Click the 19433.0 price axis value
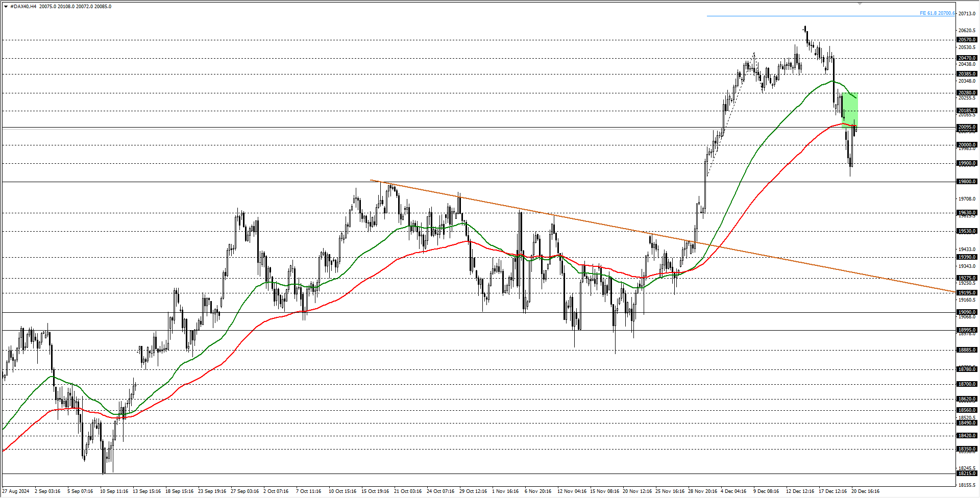Screen dimensions: 980x498 click(967, 250)
